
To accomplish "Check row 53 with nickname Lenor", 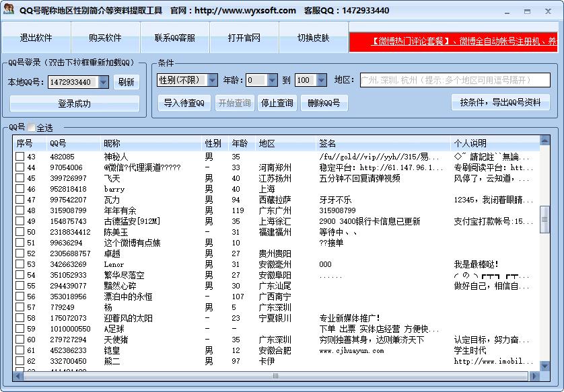I will pyautogui.click(x=20, y=264).
